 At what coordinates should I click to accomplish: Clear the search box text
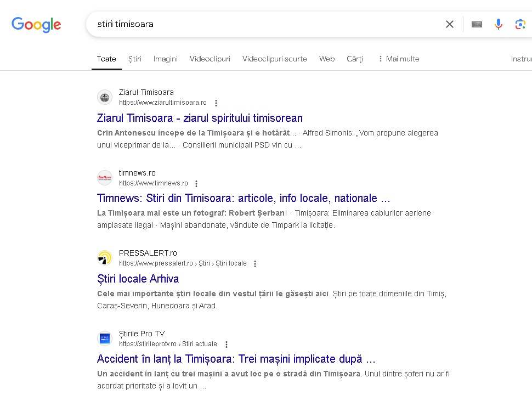pos(450,24)
